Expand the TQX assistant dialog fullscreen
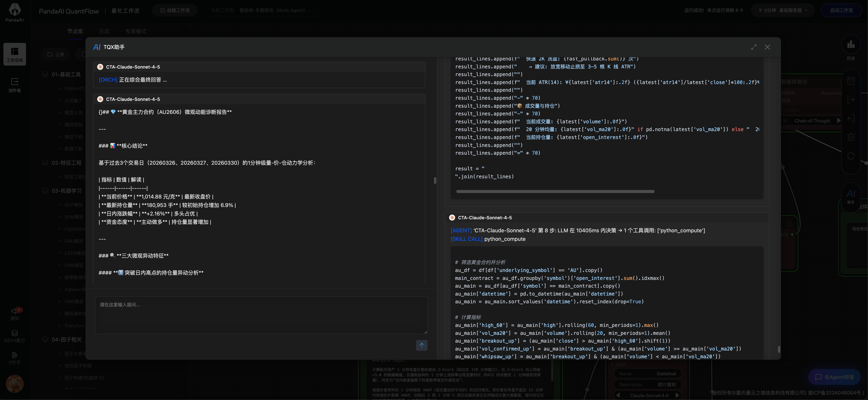The width and height of the screenshot is (868, 400). tap(754, 47)
